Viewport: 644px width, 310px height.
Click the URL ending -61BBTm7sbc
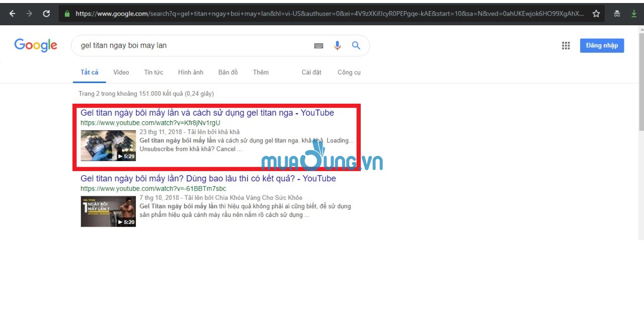click(x=153, y=189)
